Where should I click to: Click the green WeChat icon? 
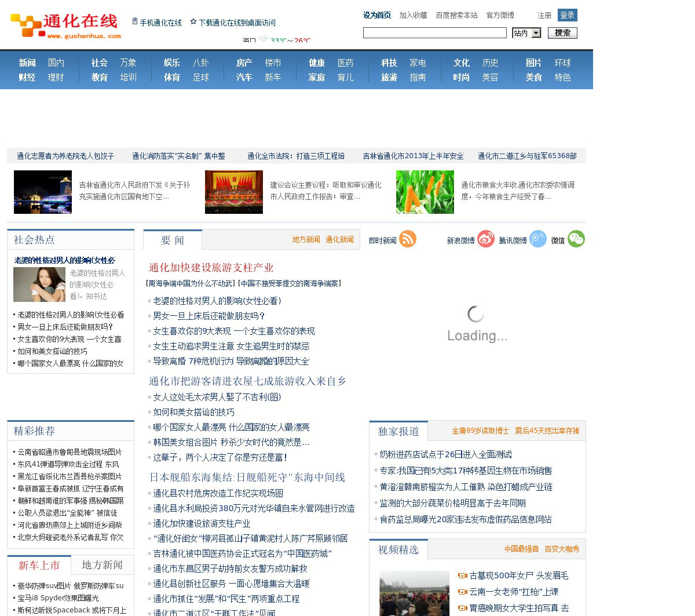point(576,239)
